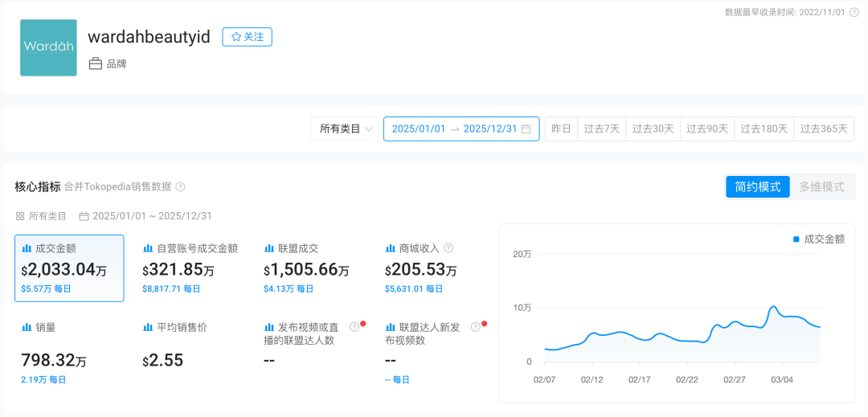Click help icon beside 合并Tokopedia销售数据
This screenshot has height=417, width=868.
(x=181, y=187)
